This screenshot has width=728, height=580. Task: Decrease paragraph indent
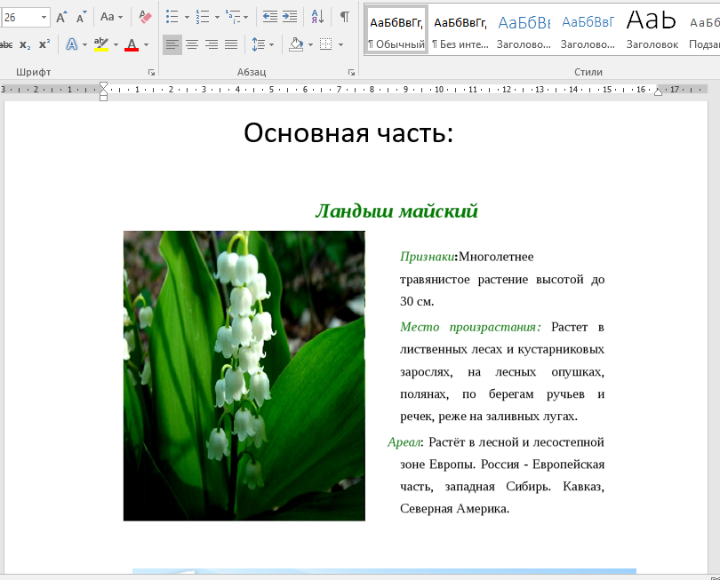(x=269, y=17)
